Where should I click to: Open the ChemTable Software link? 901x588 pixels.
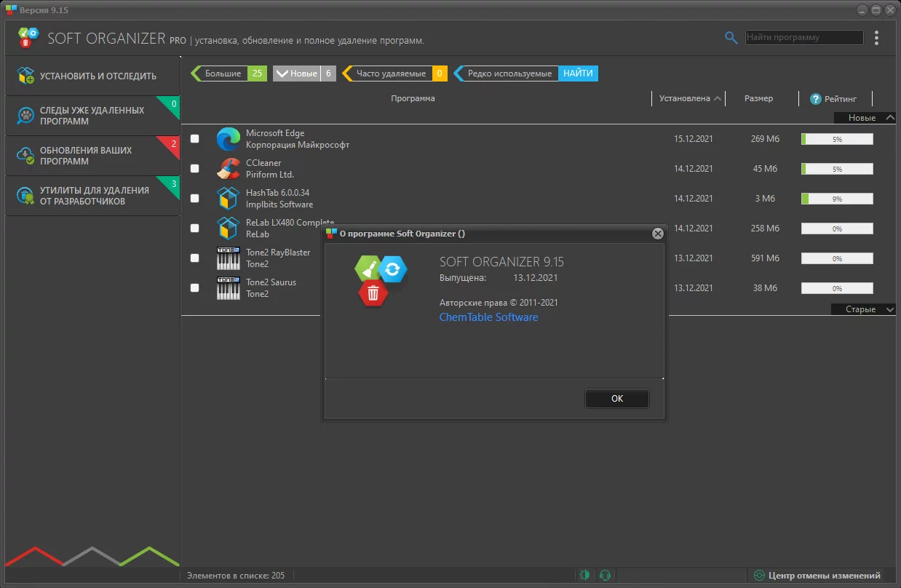pyautogui.click(x=489, y=317)
